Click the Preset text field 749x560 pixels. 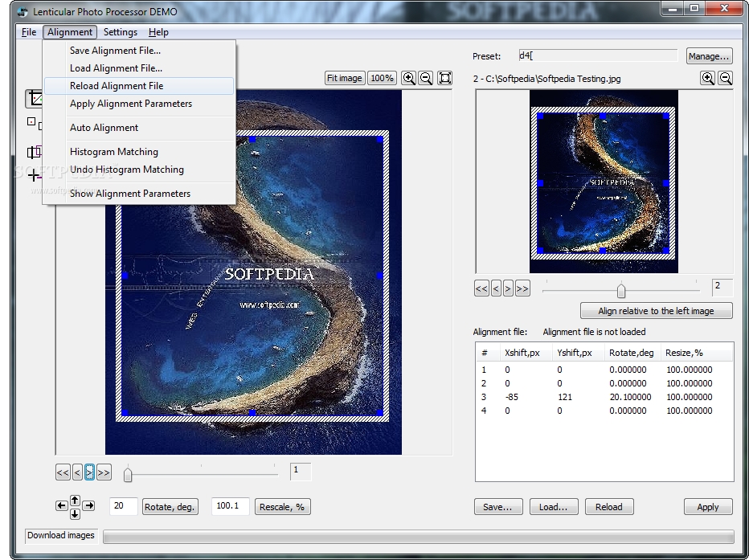click(x=598, y=55)
